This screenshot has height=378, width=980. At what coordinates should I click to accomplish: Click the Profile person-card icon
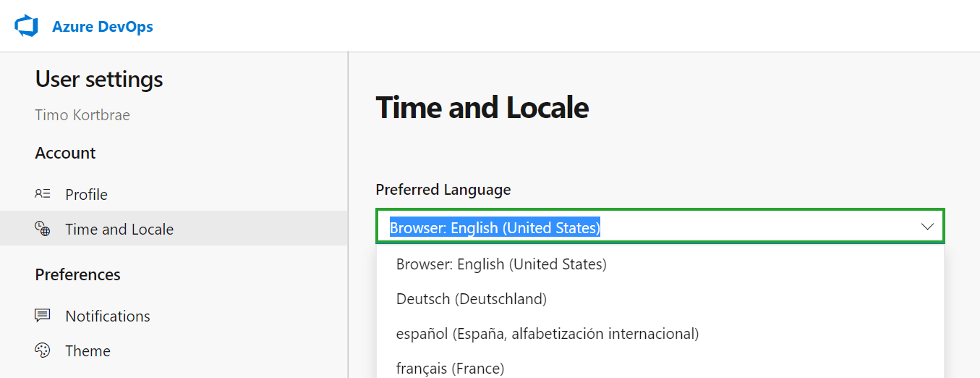[43, 194]
